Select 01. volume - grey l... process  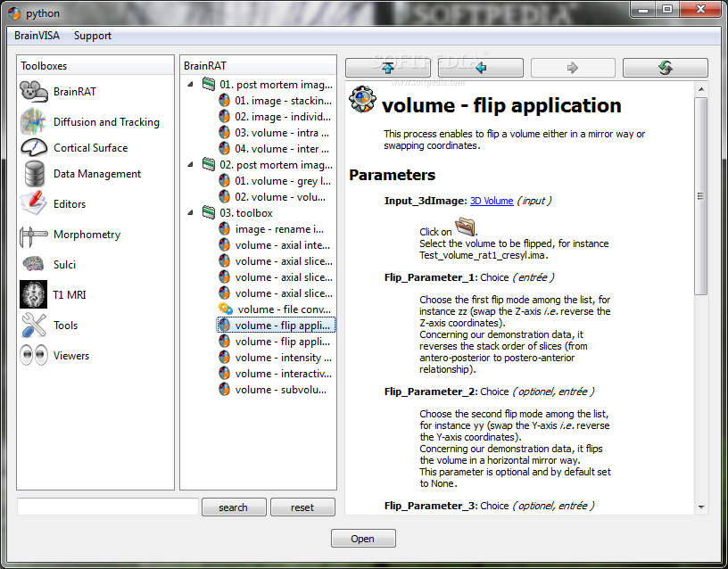(x=275, y=180)
